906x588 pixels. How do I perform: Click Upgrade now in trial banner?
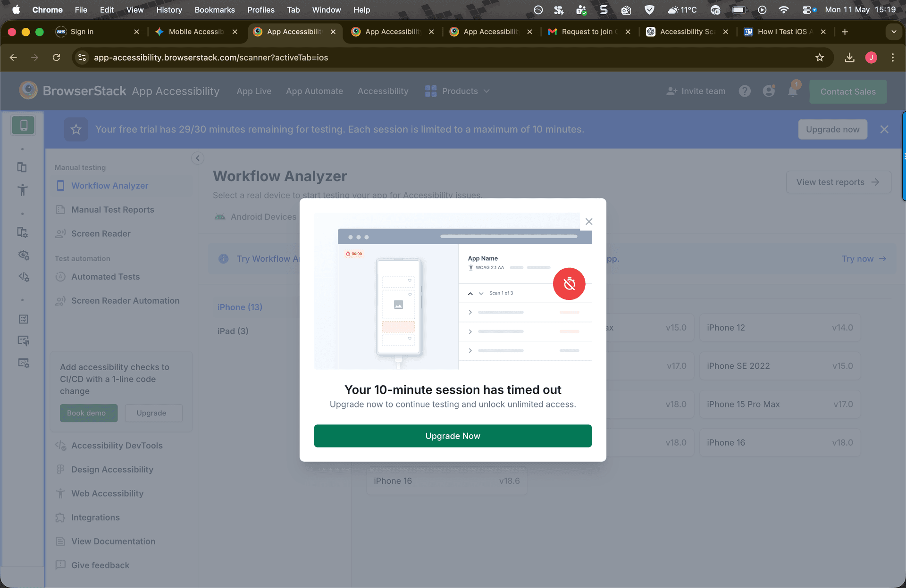pos(832,129)
